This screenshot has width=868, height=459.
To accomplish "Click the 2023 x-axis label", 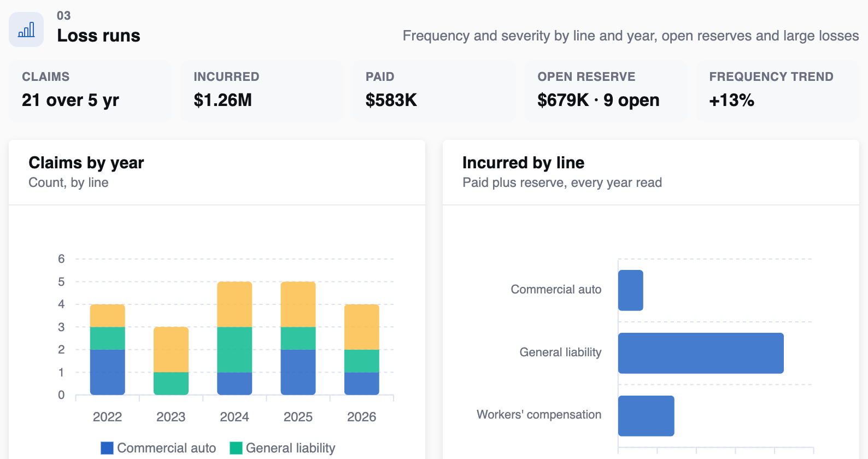I will point(171,417).
